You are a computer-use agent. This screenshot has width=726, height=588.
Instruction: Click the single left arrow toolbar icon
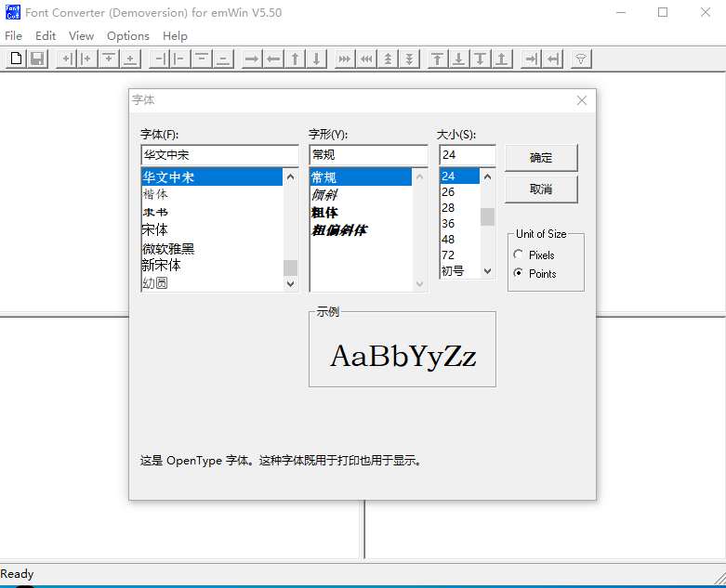point(273,59)
